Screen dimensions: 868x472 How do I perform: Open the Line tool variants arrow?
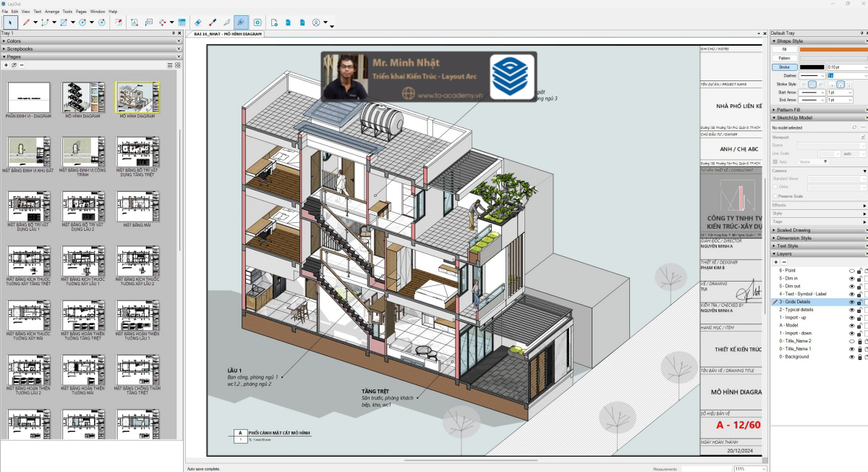tap(35, 22)
